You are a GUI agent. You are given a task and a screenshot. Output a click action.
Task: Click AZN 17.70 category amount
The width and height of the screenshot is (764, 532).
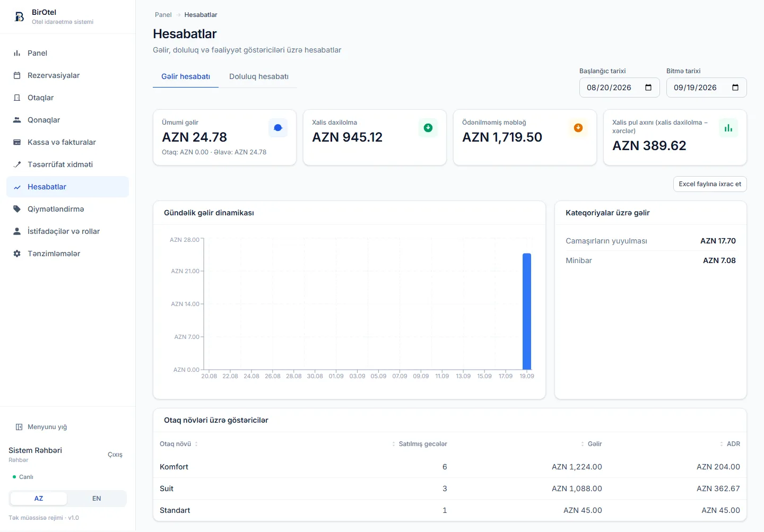(x=718, y=241)
